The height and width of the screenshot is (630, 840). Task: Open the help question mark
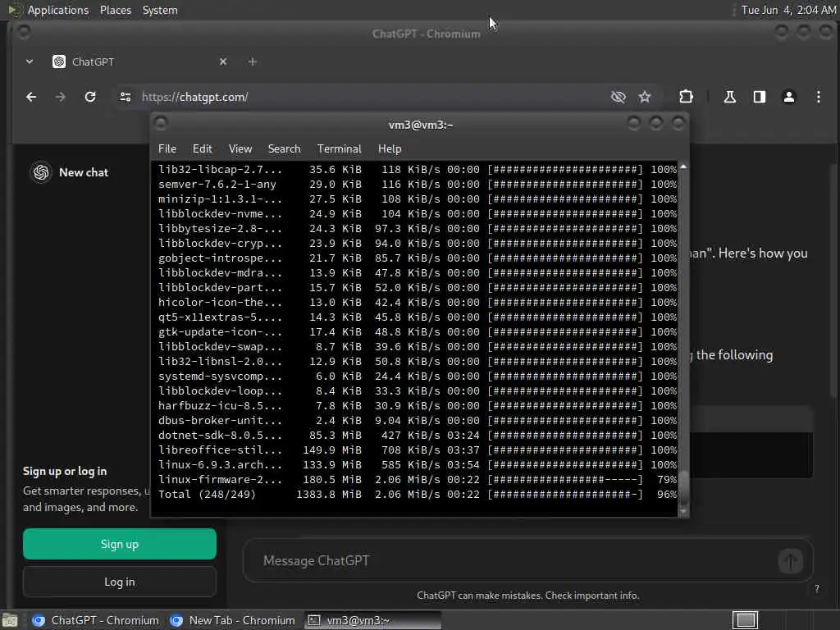816,589
